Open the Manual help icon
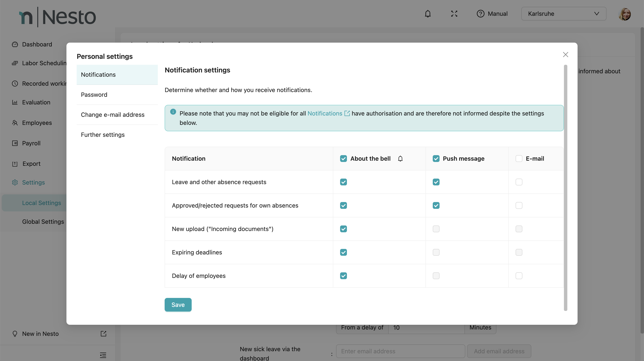The height and width of the screenshot is (361, 644). 480,14
